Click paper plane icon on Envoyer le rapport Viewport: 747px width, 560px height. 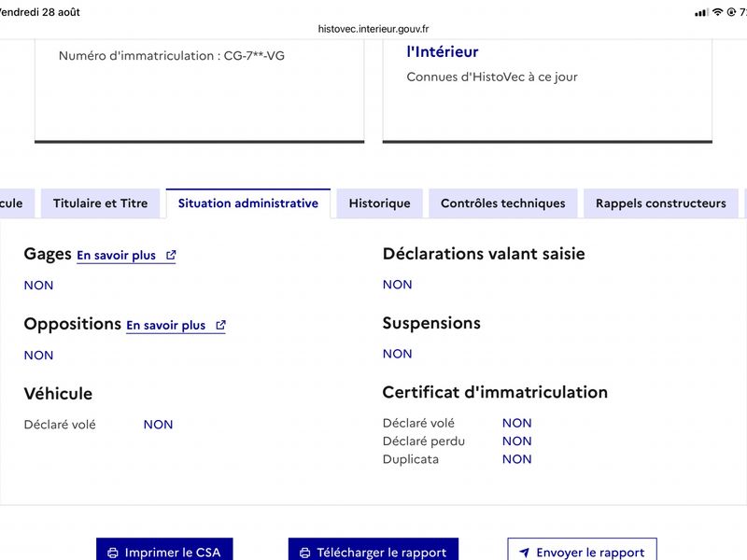(x=524, y=553)
